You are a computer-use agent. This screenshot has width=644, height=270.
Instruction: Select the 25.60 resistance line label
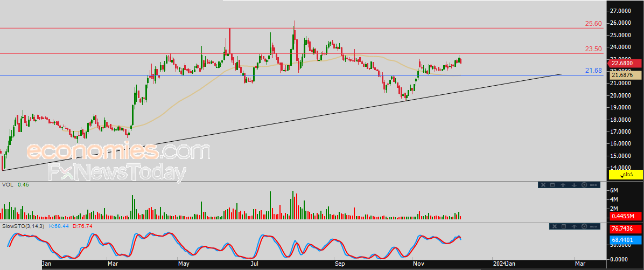(x=593, y=24)
